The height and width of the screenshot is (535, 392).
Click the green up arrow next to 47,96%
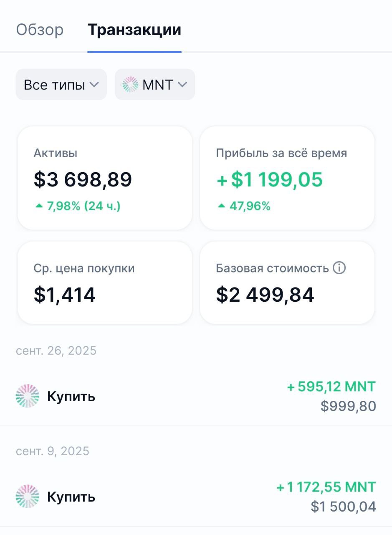222,206
